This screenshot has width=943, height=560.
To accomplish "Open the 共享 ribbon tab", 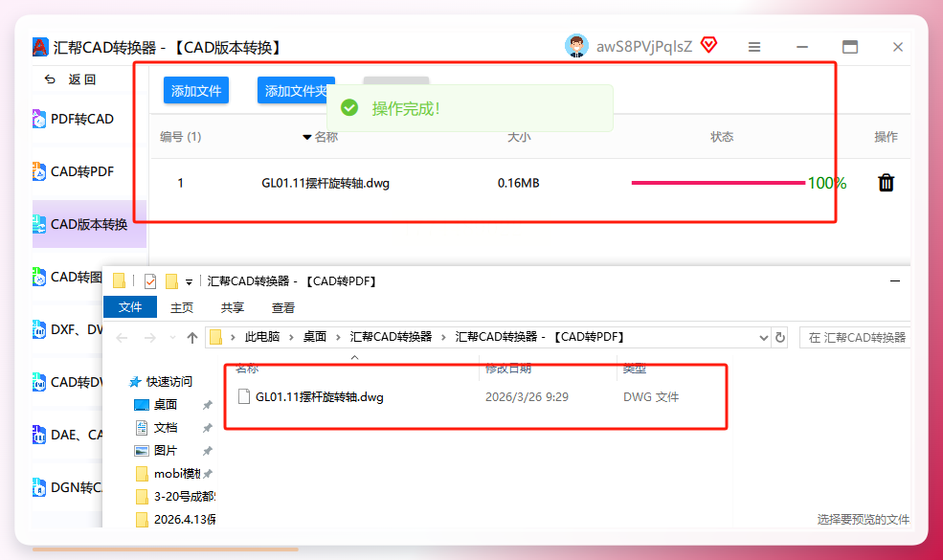I will coord(232,308).
